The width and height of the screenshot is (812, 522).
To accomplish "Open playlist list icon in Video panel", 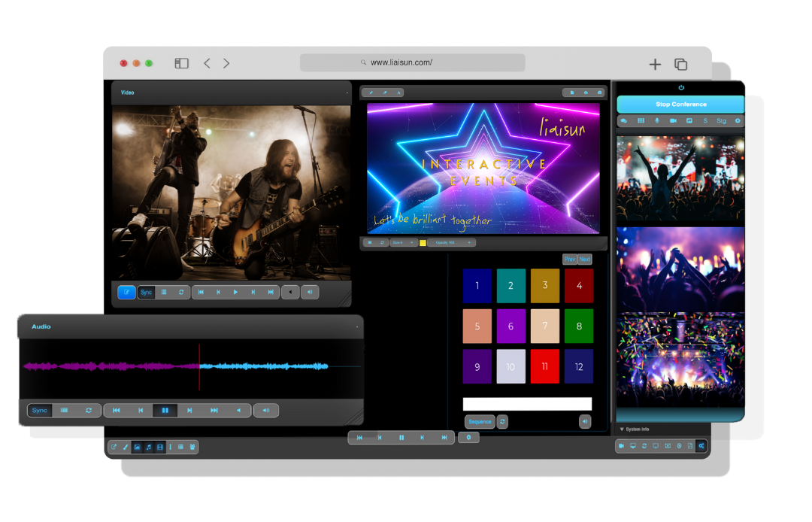I will coord(164,292).
